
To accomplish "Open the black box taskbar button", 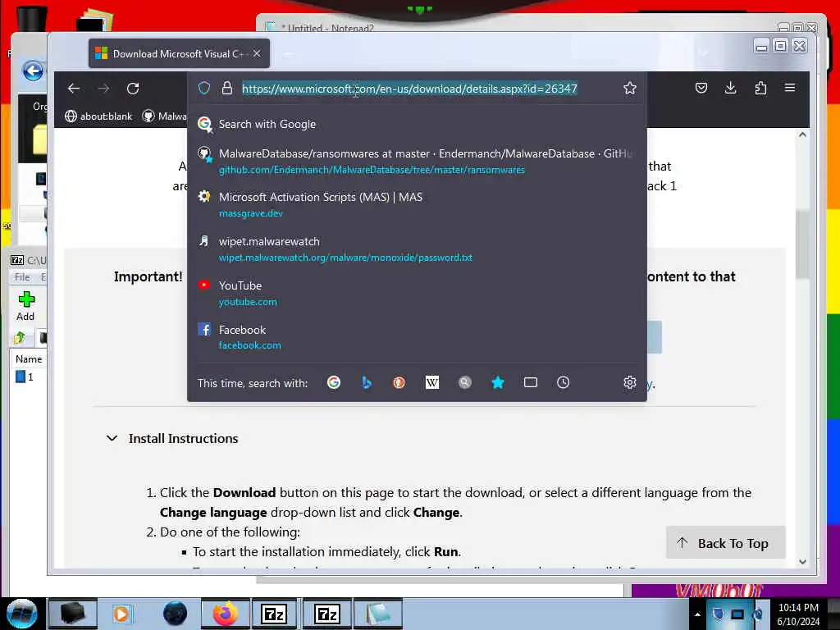I will (x=72, y=614).
